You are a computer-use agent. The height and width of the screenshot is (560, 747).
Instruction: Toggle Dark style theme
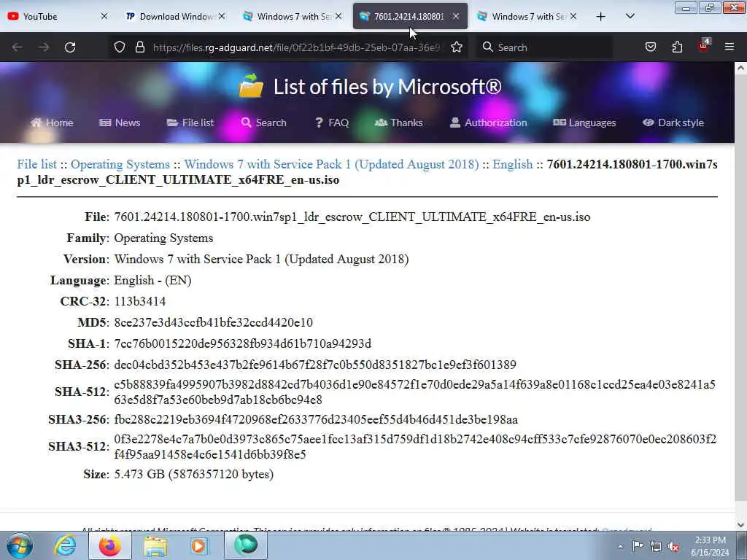tap(673, 122)
